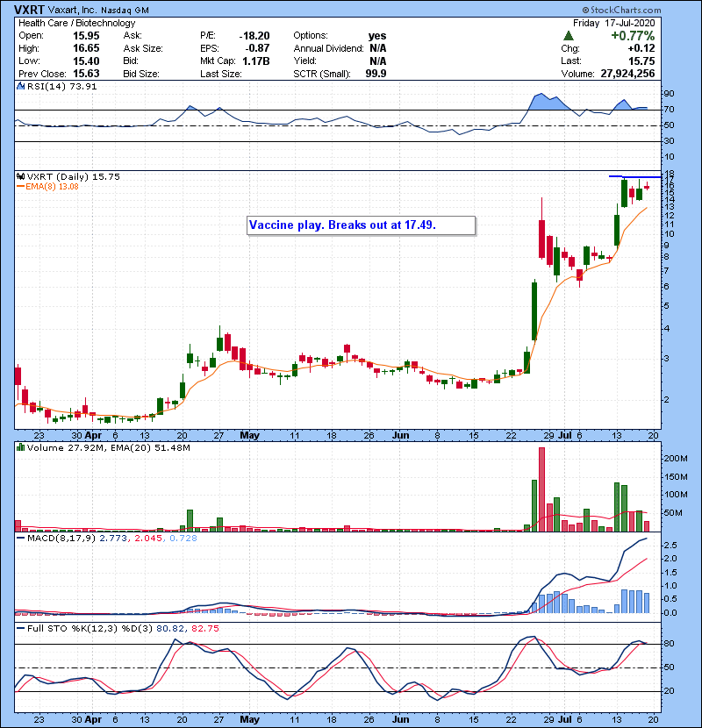Viewport: 702px width, 728px height.
Task: Click the stochastic %D value 82.75
Action: tap(204, 629)
